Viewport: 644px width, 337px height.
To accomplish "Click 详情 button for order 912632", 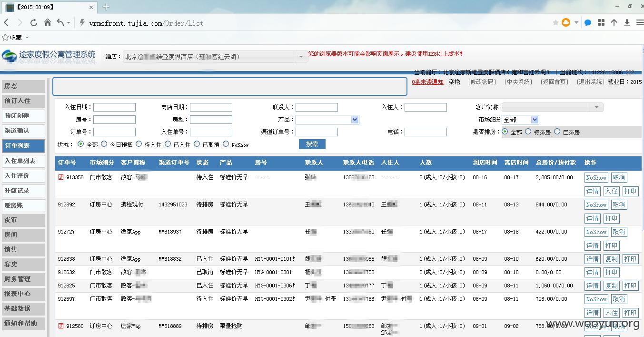I will tap(593, 272).
